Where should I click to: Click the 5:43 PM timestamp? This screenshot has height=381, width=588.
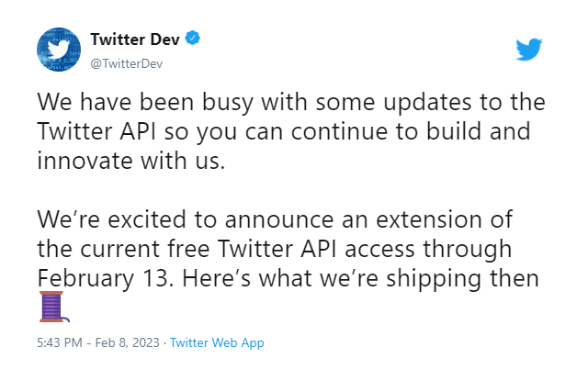[x=62, y=343]
